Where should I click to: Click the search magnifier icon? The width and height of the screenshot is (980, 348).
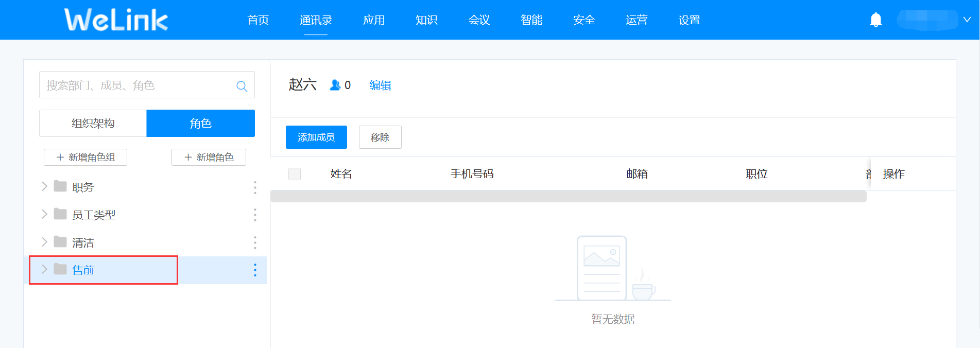(242, 86)
